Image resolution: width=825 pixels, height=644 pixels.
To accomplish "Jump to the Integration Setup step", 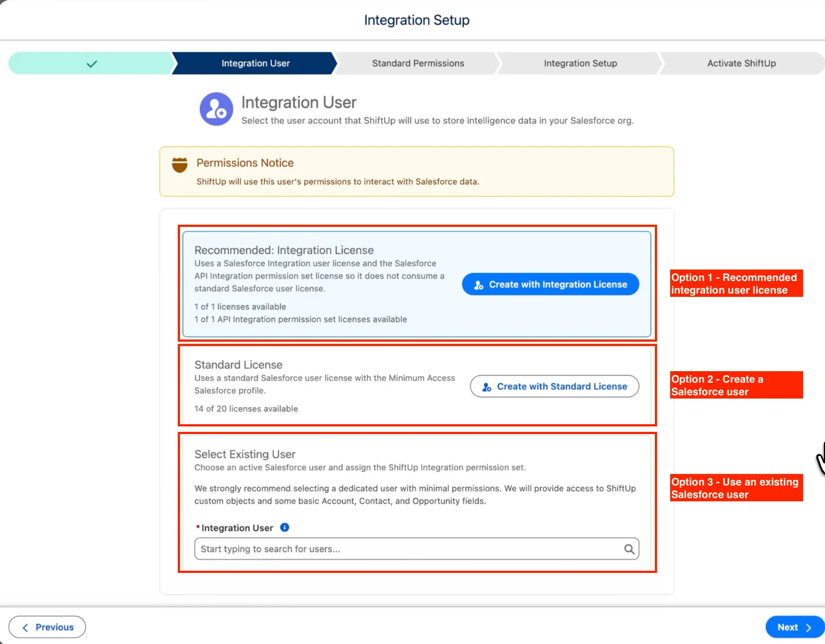I will (x=580, y=63).
